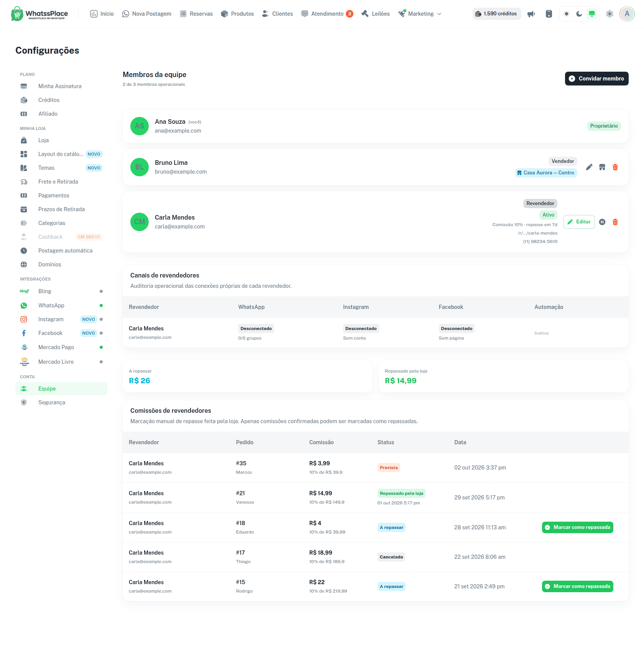
Task: Open Mercado Pago integration
Action: point(61,347)
